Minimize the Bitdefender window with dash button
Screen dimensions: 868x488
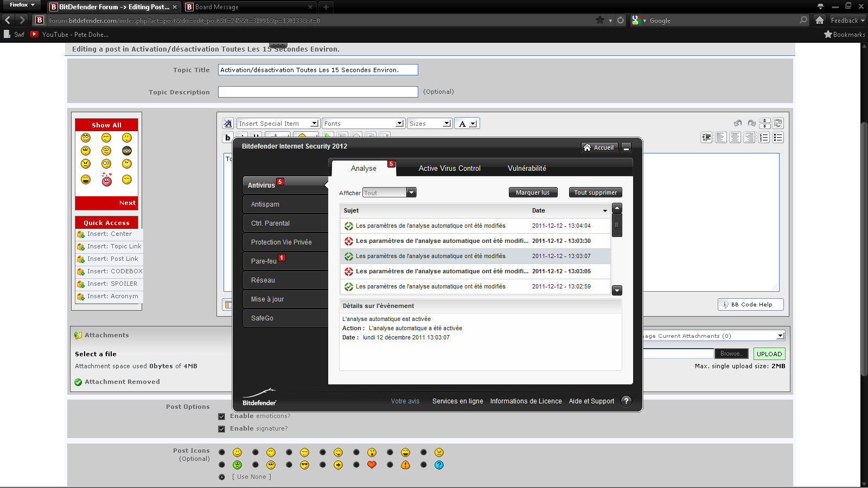(x=627, y=147)
